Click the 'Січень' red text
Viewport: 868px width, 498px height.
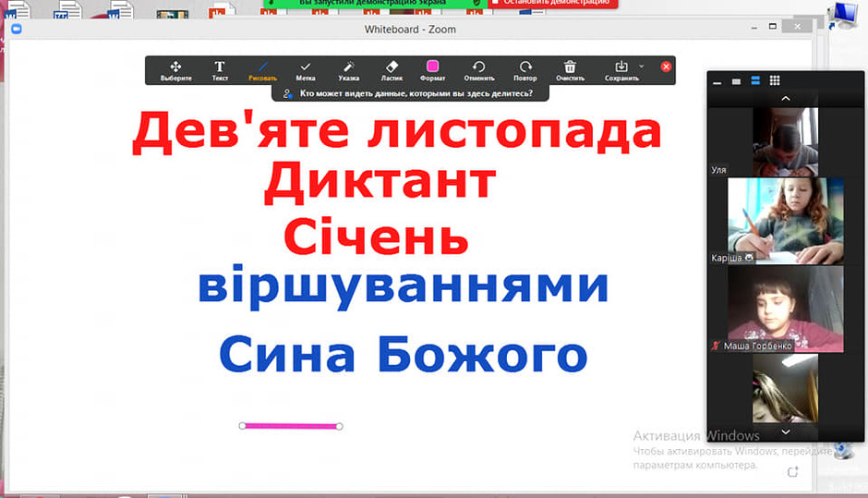point(376,236)
